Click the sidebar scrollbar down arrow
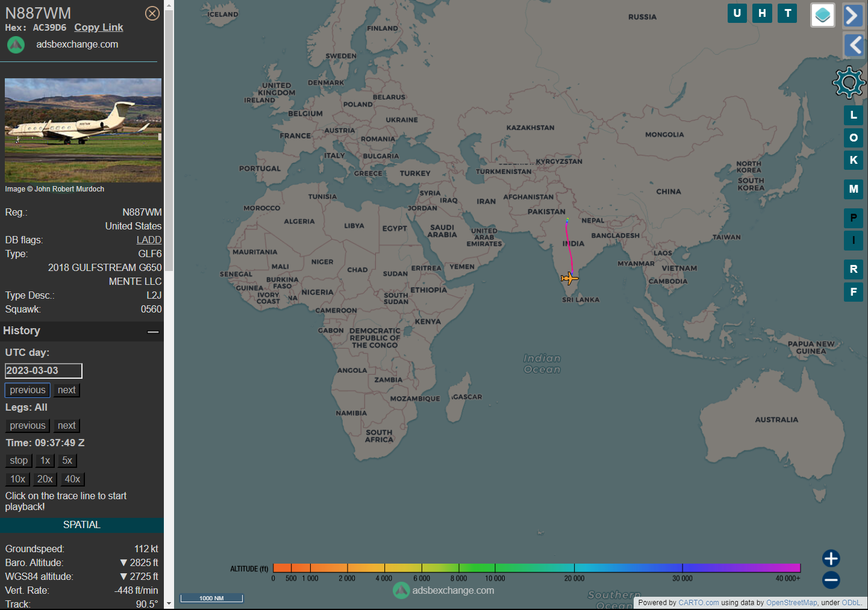The width and height of the screenshot is (868, 610). pyautogui.click(x=169, y=603)
